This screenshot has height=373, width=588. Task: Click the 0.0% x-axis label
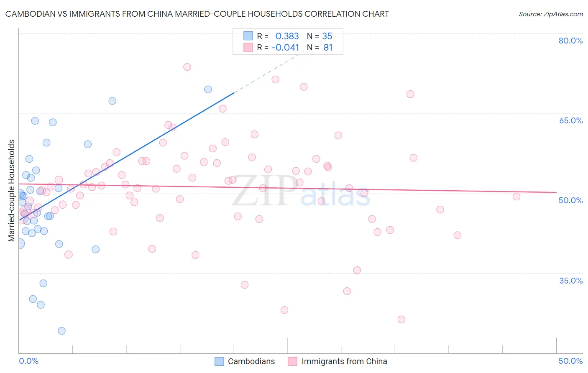click(28, 361)
